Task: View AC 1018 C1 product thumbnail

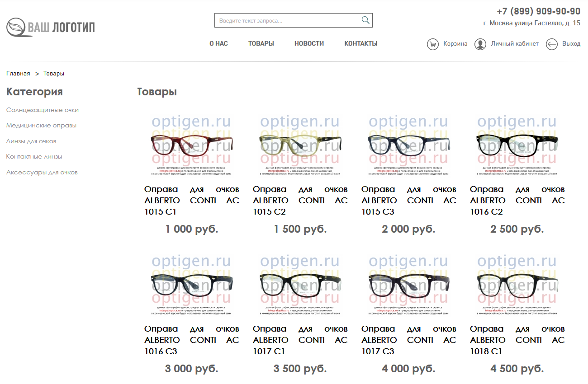Action: point(517,284)
